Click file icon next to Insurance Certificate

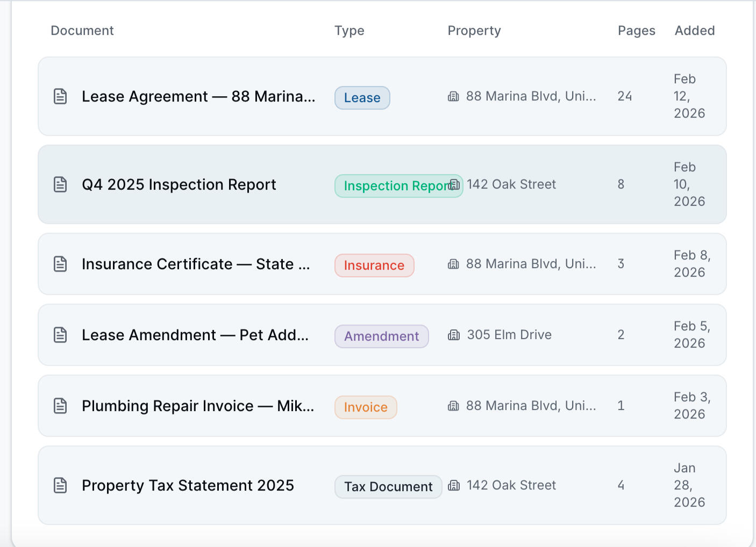point(60,264)
